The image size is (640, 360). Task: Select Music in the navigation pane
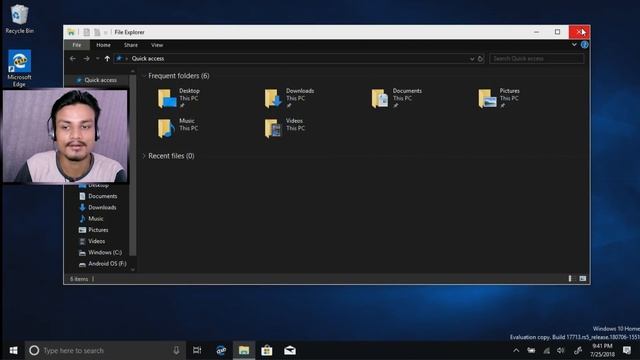point(91,219)
